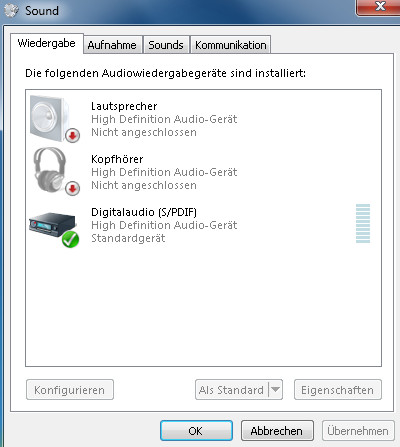Image resolution: width=400 pixels, height=447 pixels.
Task: Click the Sound window title icon
Action: point(11,11)
